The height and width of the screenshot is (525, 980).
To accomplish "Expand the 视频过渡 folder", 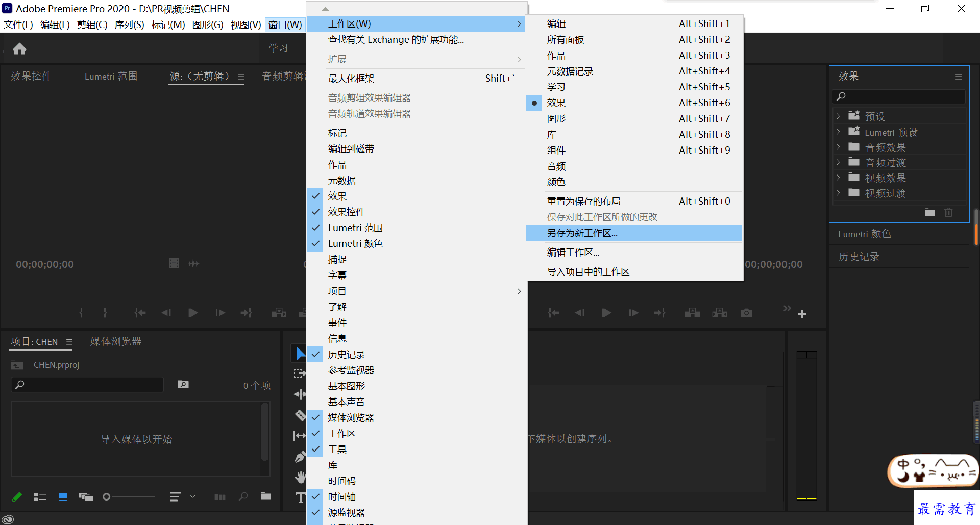I will [838, 193].
